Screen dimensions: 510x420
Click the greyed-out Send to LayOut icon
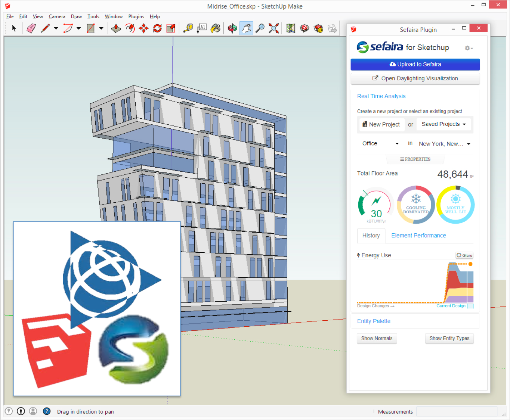click(x=332, y=28)
